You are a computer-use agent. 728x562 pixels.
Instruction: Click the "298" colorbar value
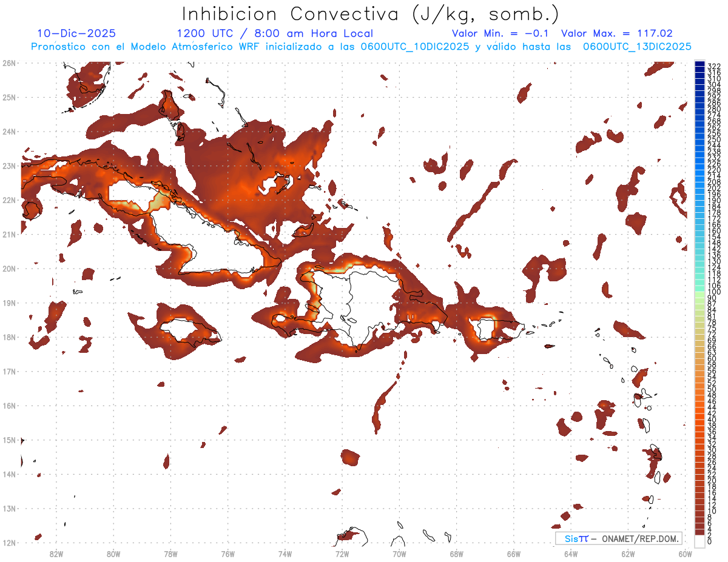(x=714, y=91)
